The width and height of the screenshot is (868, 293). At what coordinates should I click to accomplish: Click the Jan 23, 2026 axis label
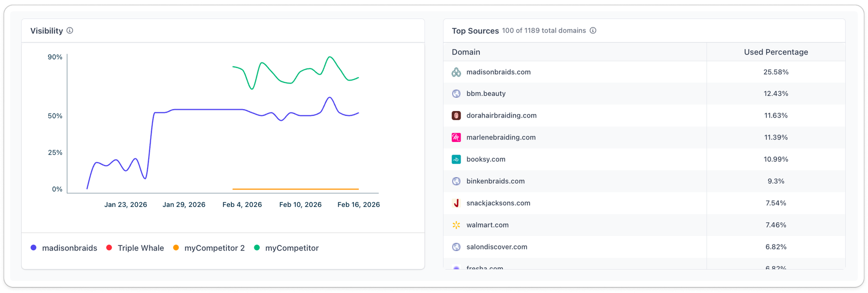126,204
